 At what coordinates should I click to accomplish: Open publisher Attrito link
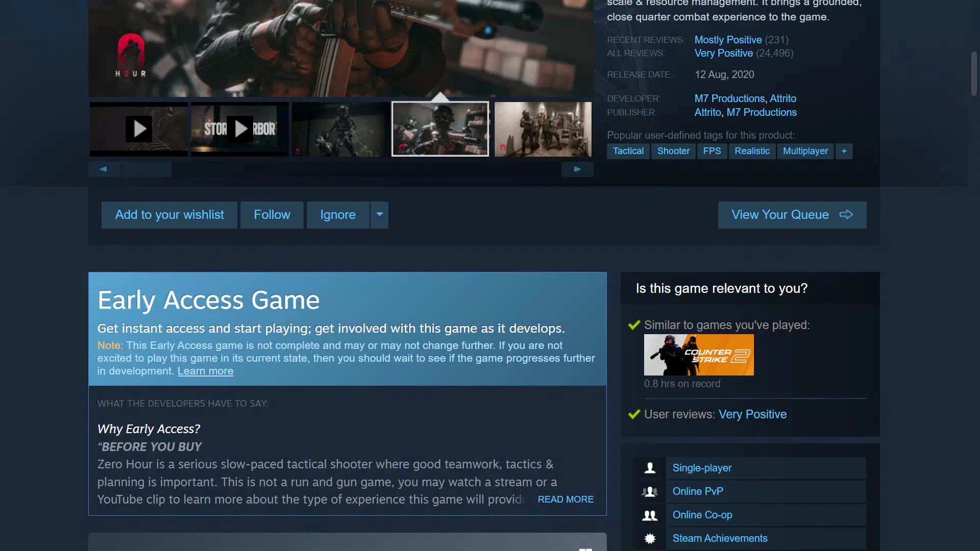tap(707, 112)
